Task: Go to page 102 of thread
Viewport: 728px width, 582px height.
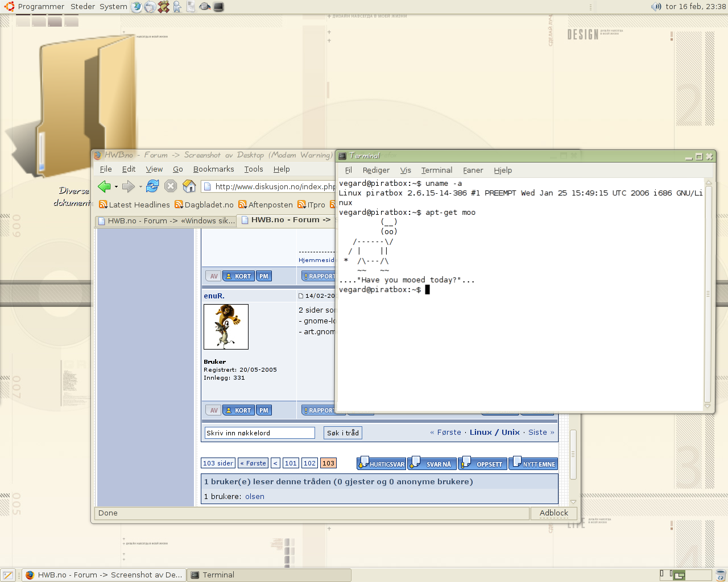Action: click(310, 463)
